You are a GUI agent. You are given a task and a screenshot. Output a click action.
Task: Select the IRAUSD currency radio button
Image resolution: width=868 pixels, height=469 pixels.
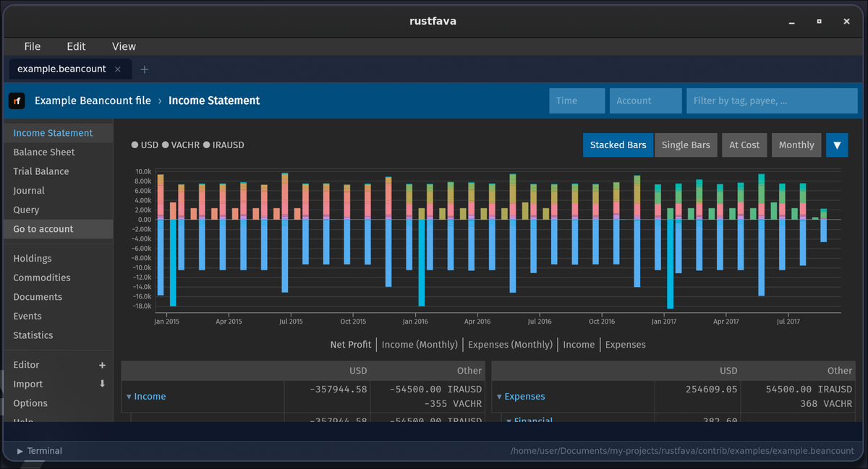tap(208, 145)
